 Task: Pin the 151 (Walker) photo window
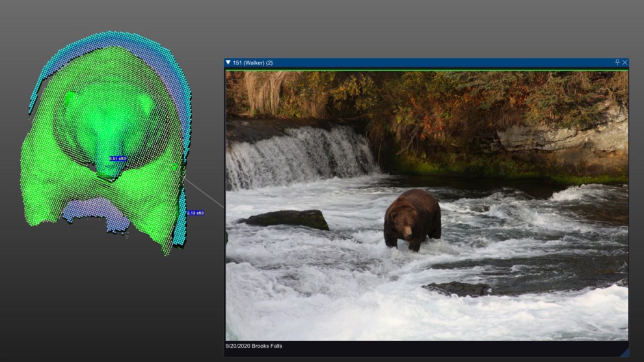coord(617,63)
